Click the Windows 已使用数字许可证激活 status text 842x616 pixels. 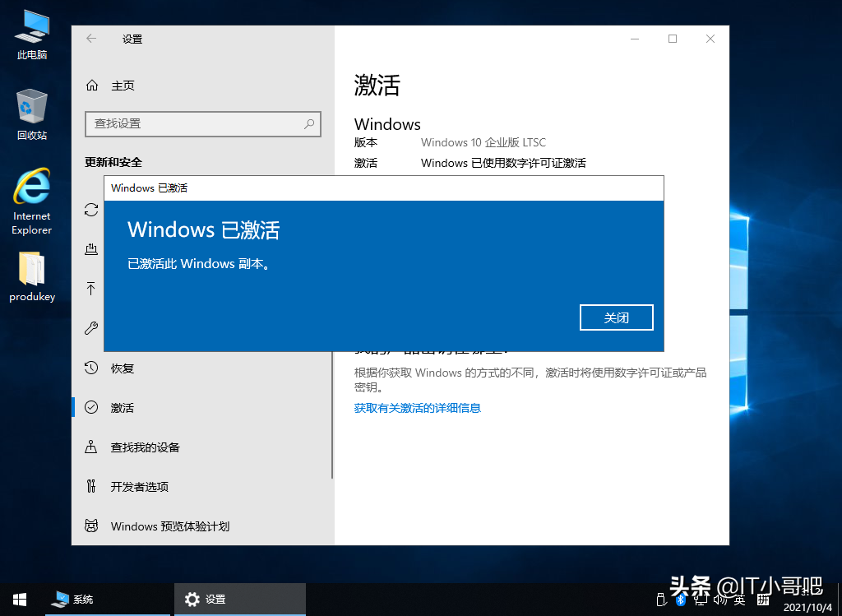[x=503, y=163]
